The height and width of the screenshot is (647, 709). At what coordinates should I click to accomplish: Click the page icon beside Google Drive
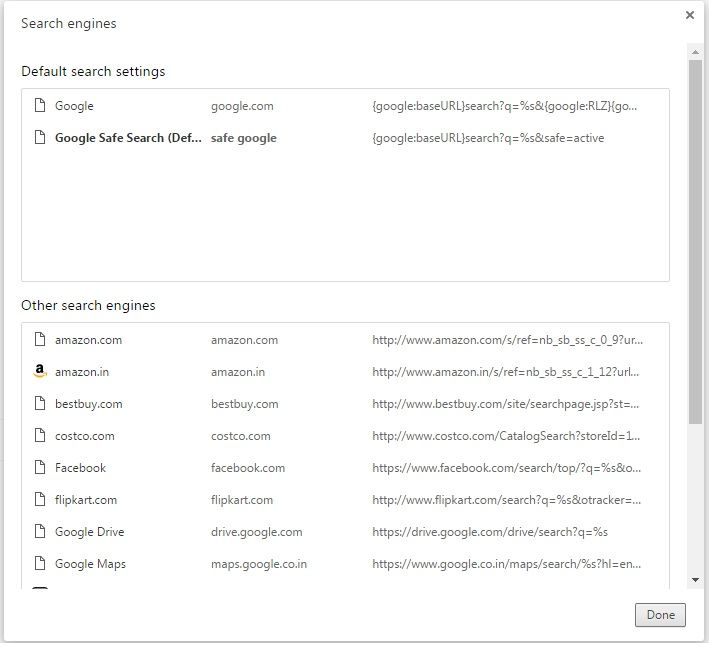(x=40, y=532)
